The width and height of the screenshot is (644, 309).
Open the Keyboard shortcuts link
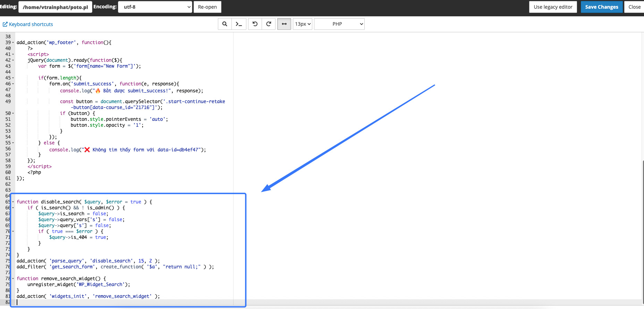point(31,24)
